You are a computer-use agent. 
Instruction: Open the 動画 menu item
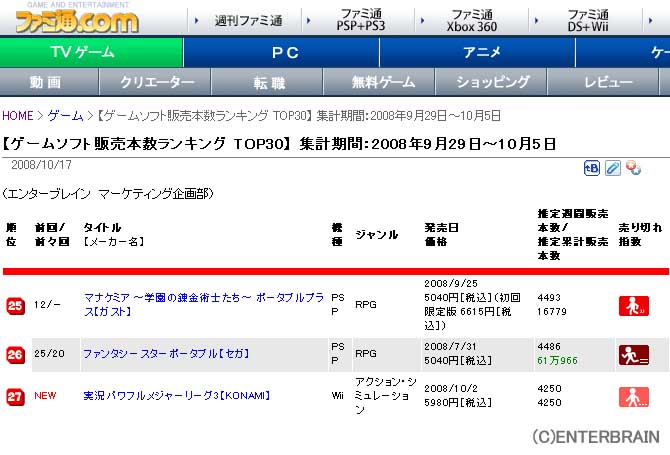coord(49,82)
